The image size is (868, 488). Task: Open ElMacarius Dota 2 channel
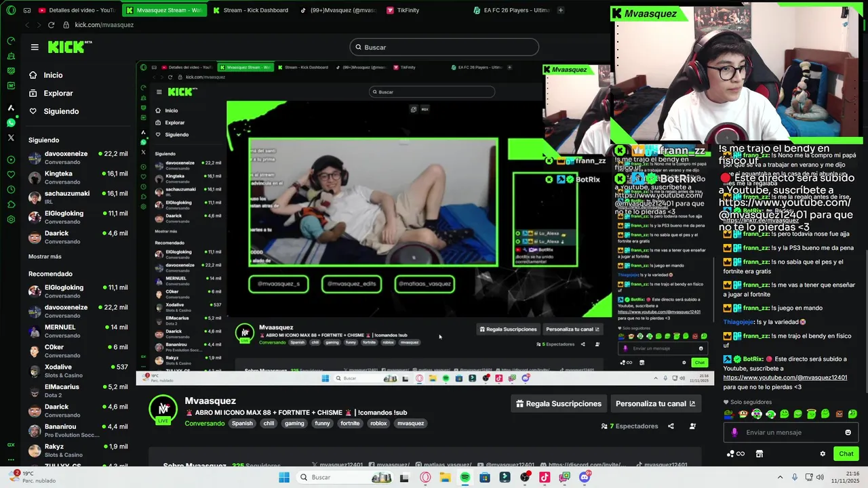coord(78,391)
